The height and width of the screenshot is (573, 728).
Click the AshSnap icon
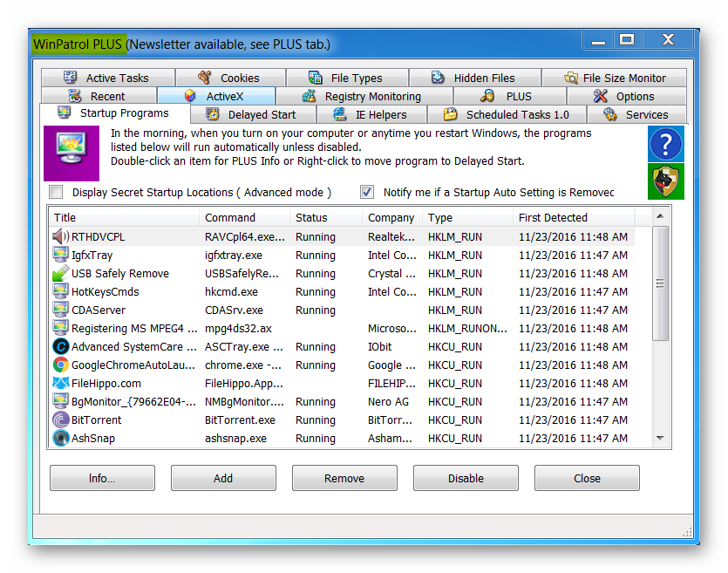coord(61,438)
